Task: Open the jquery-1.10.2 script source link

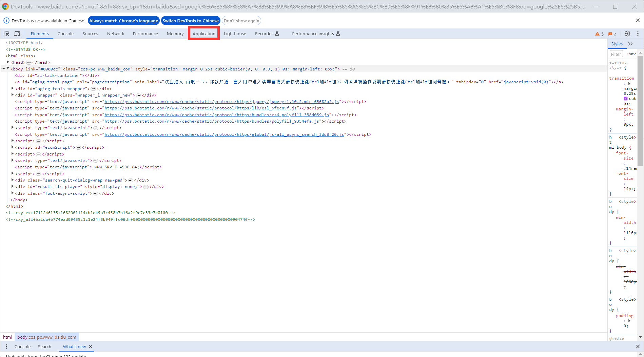Action: pyautogui.click(x=222, y=102)
